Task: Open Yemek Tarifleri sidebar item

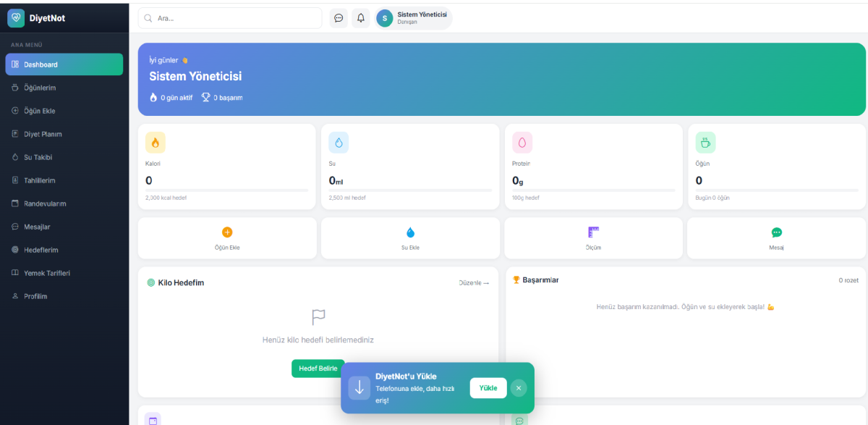Action: (x=46, y=273)
